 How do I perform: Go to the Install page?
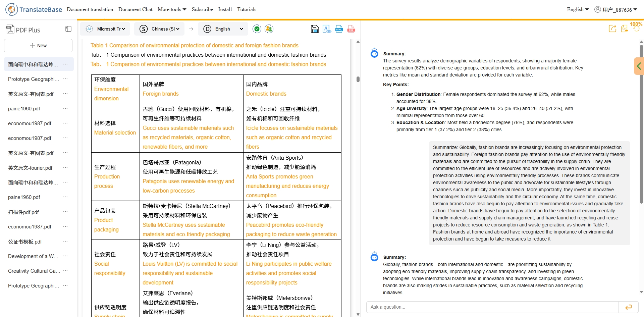225,9
